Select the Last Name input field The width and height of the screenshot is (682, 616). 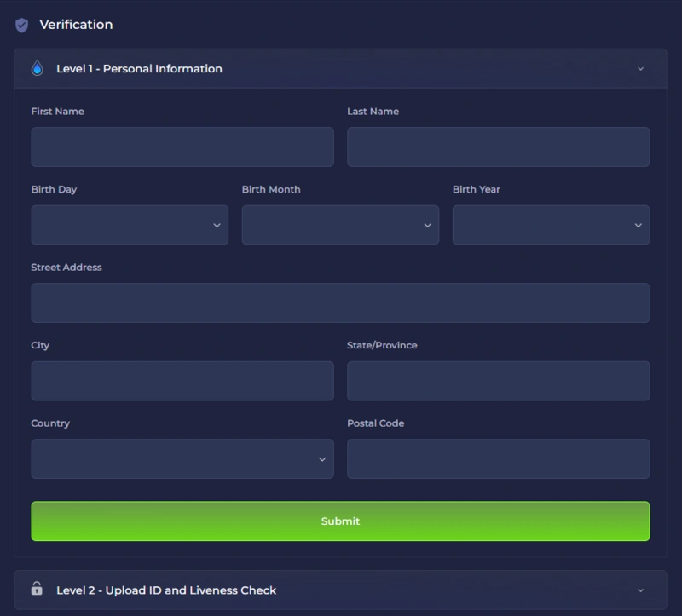[498, 147]
